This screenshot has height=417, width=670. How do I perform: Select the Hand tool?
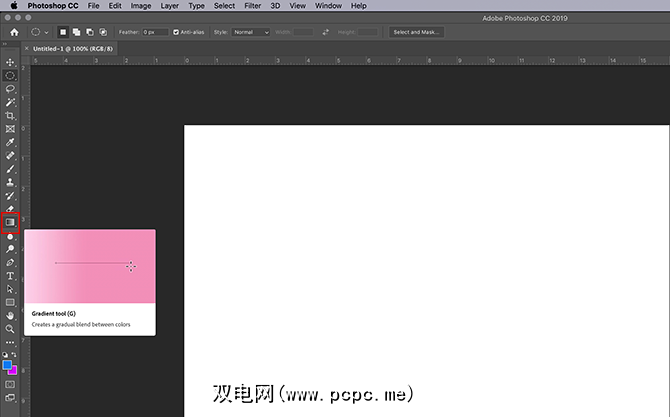coord(10,315)
